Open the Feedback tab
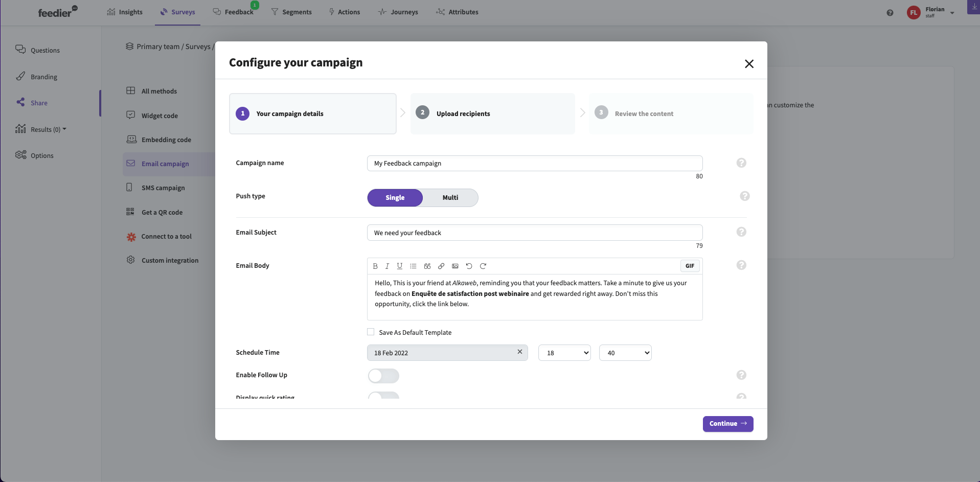 [233, 12]
